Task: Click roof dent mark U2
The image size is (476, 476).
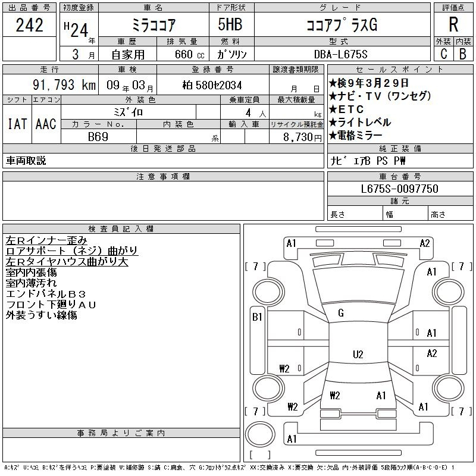Action: click(358, 354)
